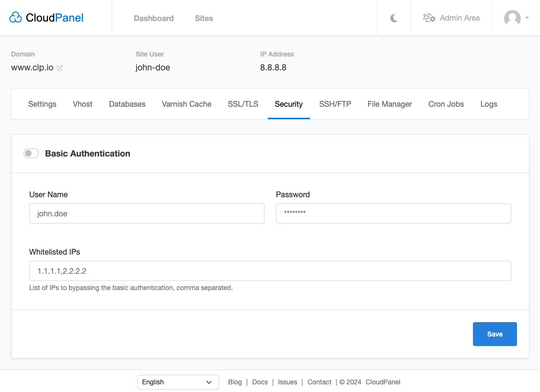
Task: Select the File Manager tab icon area
Action: 390,104
